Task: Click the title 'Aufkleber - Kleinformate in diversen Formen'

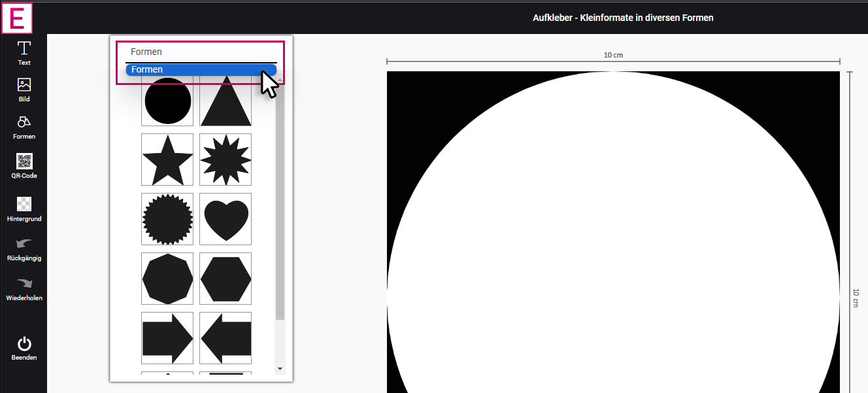Action: pos(623,18)
